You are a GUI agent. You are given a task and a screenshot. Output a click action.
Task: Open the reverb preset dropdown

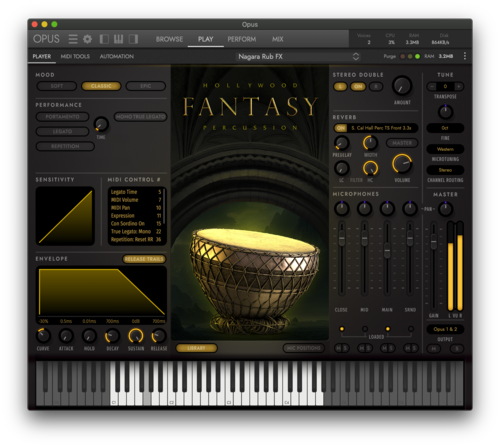(382, 128)
